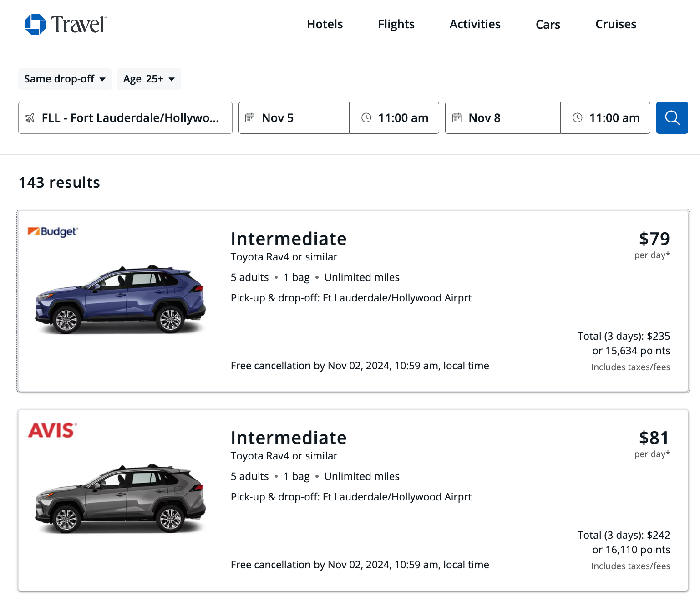The height and width of the screenshot is (602, 700).
Task: Switch to the Flights tab
Action: pyautogui.click(x=396, y=24)
